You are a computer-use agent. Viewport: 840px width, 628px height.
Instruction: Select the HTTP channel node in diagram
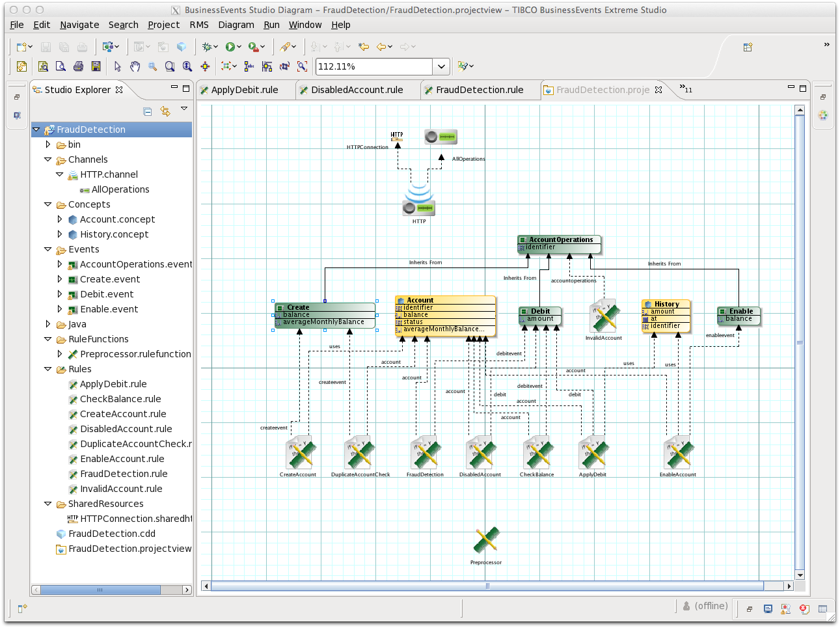click(x=419, y=200)
